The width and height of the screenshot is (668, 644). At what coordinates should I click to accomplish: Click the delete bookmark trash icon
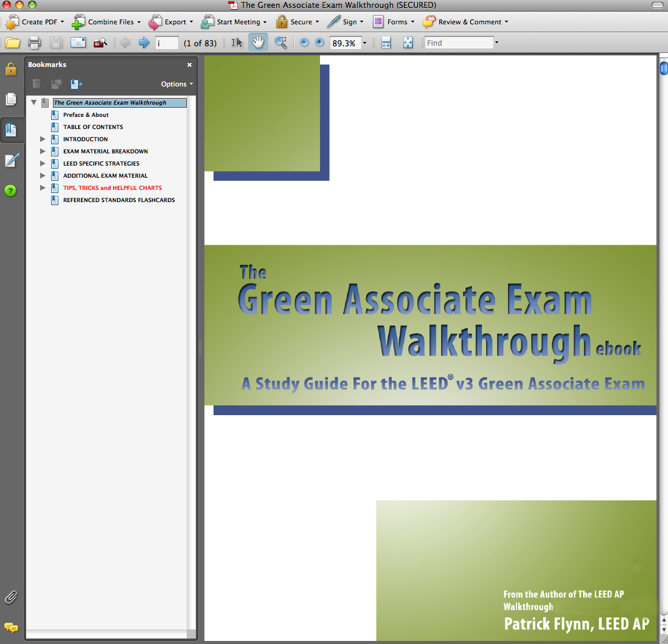click(x=37, y=84)
